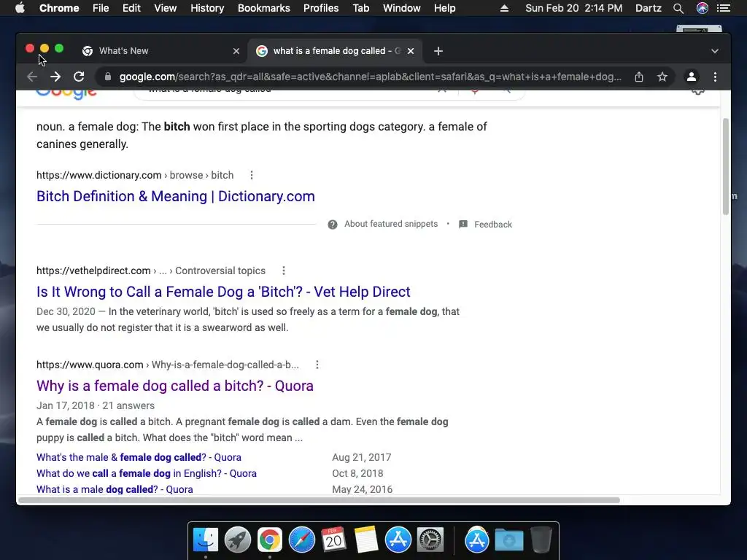747x560 pixels.
Task: Open Spotlight search in the menu bar
Action: [678, 8]
